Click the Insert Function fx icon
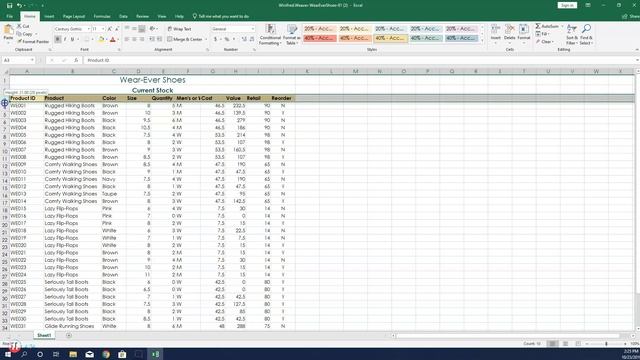640x360 pixels. pos(76,60)
